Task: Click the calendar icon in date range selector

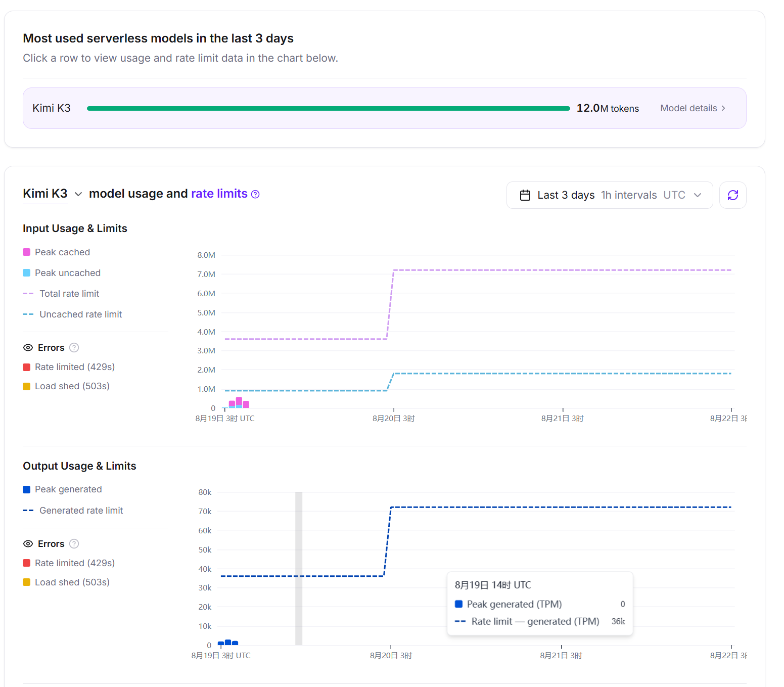Action: 525,195
